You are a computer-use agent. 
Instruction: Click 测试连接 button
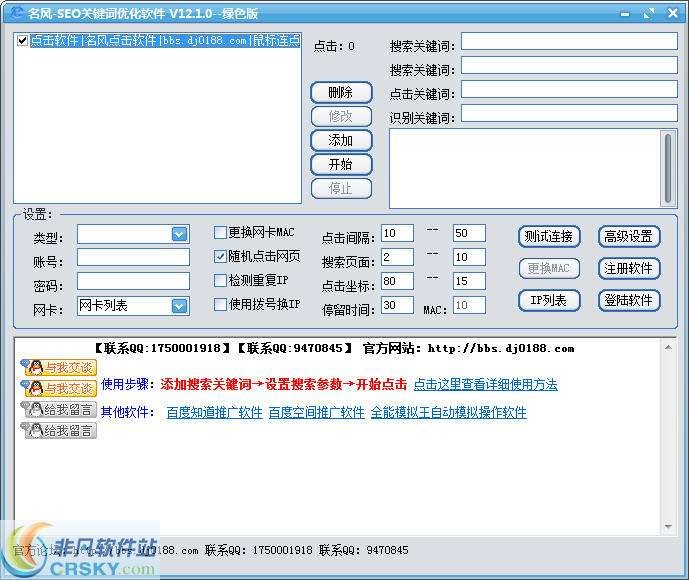click(x=549, y=236)
